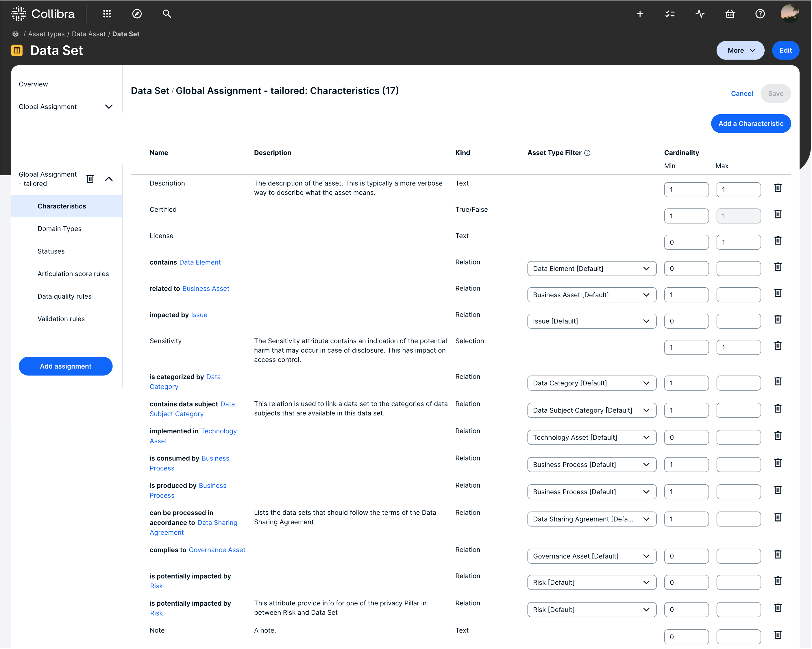Image resolution: width=812 pixels, height=649 pixels.
Task: Click the Add a Characteristic button
Action: coord(751,123)
